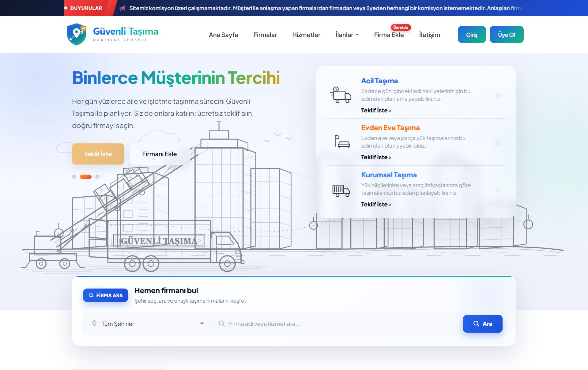Open the Hizmetler page
Image resolution: width=588 pixels, height=370 pixels.
coord(306,35)
